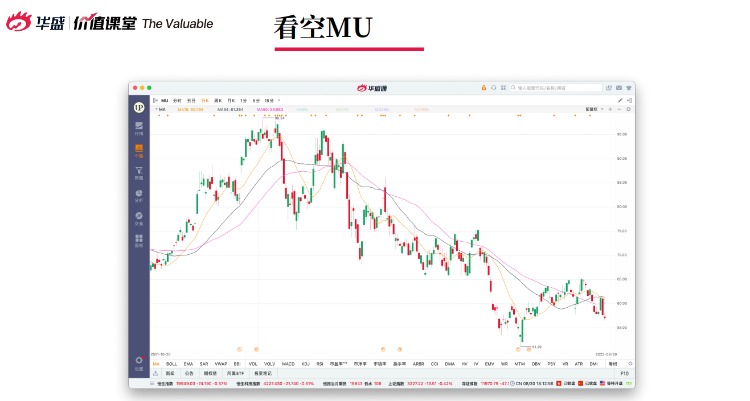Select the MA indicator tab
The width and height of the screenshot is (750, 401).
[x=156, y=364]
